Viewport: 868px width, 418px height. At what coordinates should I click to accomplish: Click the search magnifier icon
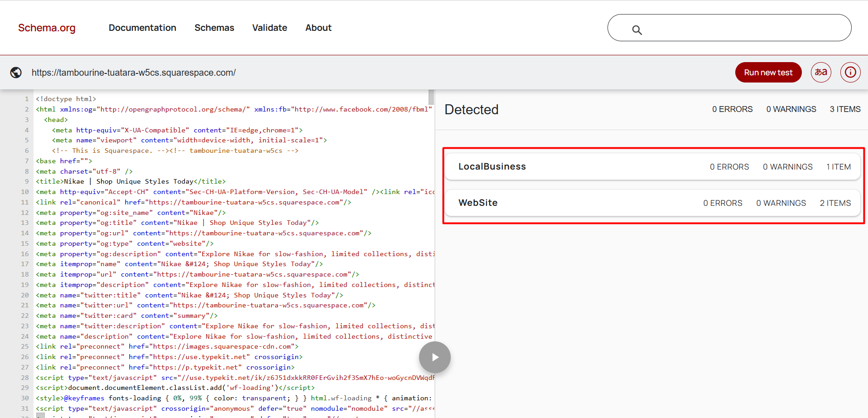tap(637, 30)
